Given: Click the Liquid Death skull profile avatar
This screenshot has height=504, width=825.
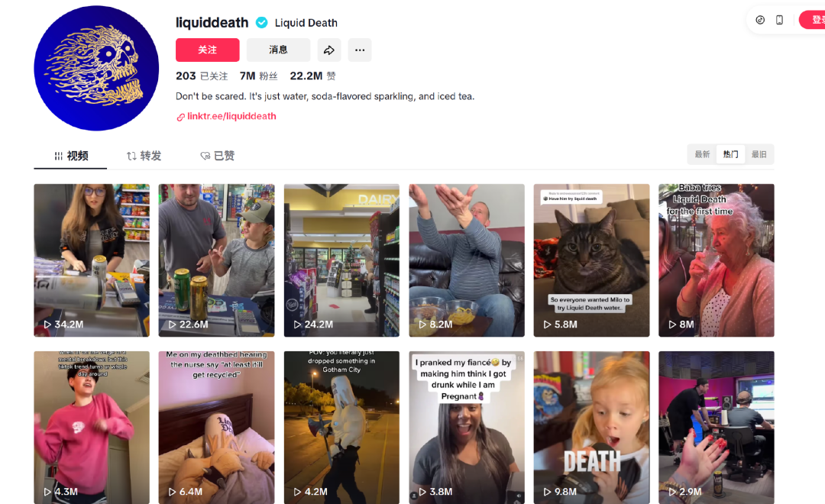Looking at the screenshot, I should (96, 69).
